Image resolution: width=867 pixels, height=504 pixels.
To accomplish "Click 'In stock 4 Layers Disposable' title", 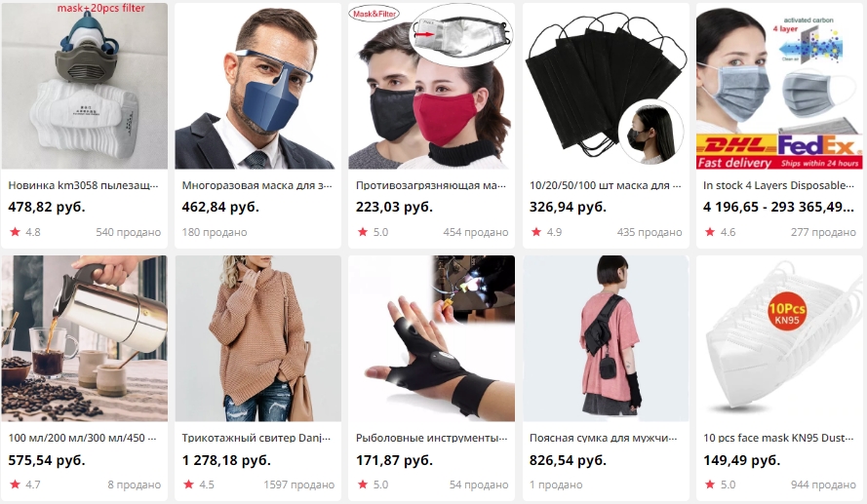I will [779, 185].
